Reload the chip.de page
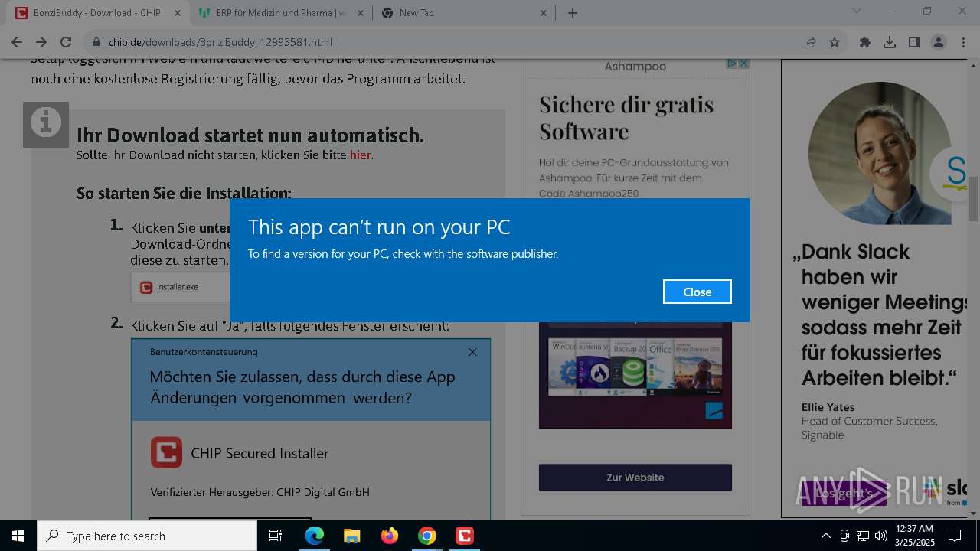The height and width of the screenshot is (551, 980). click(x=66, y=42)
